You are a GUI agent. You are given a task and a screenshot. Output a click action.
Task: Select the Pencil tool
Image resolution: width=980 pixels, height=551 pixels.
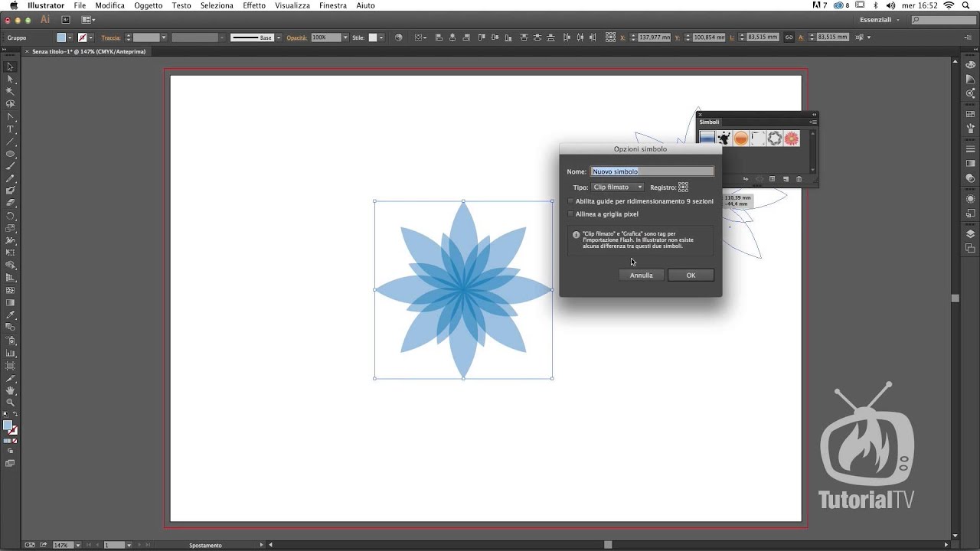click(x=11, y=178)
